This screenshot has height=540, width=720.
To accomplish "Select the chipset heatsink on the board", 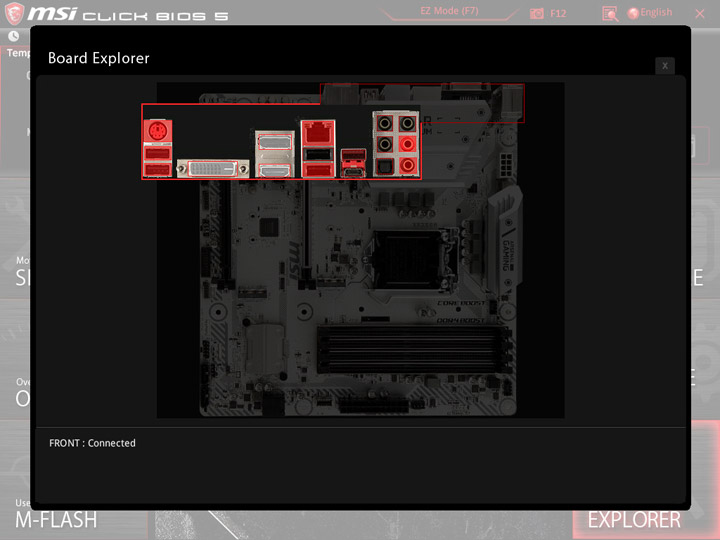I will click(264, 350).
